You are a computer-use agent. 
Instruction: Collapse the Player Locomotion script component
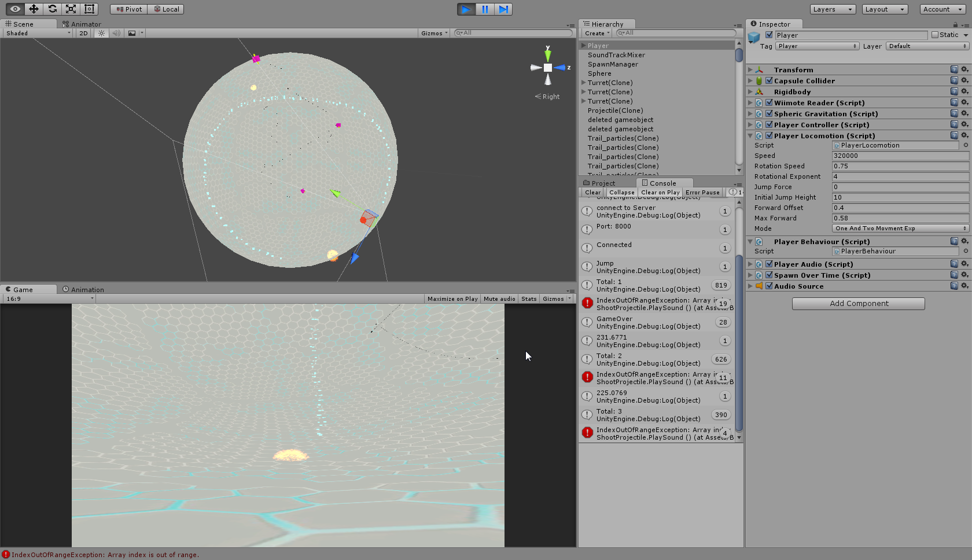(750, 135)
